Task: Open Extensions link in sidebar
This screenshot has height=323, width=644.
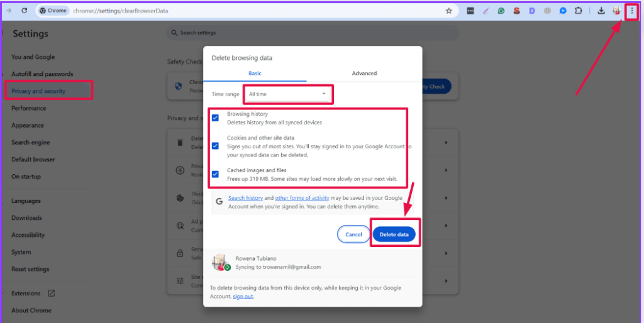Action: pos(26,293)
